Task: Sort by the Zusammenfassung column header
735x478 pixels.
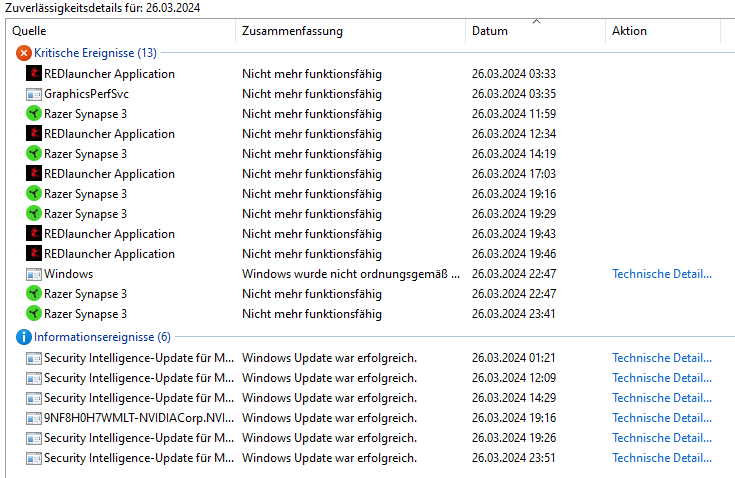Action: click(x=351, y=31)
